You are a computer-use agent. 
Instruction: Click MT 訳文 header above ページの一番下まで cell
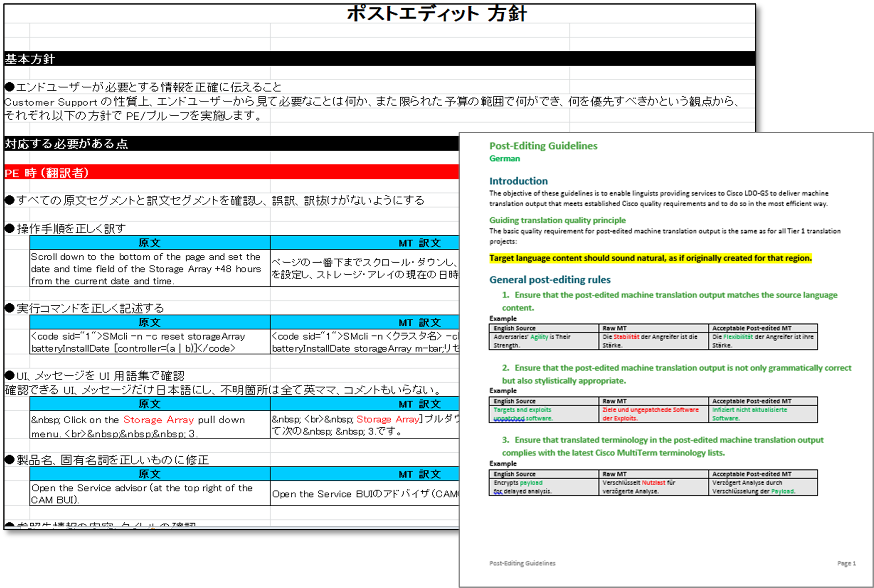click(x=365, y=242)
